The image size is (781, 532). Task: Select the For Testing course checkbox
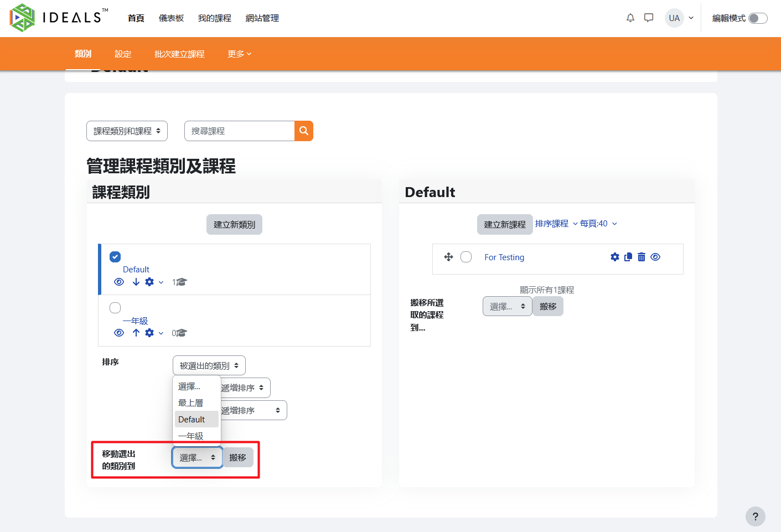point(466,257)
